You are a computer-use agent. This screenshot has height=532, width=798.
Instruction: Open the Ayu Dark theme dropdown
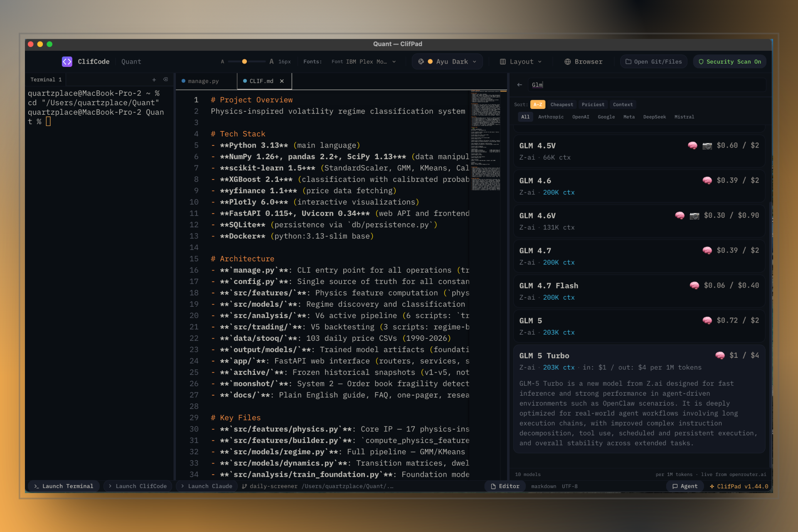pos(447,62)
